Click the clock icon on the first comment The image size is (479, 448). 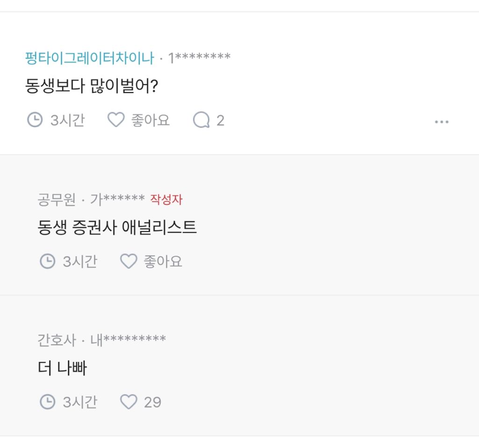click(x=35, y=120)
